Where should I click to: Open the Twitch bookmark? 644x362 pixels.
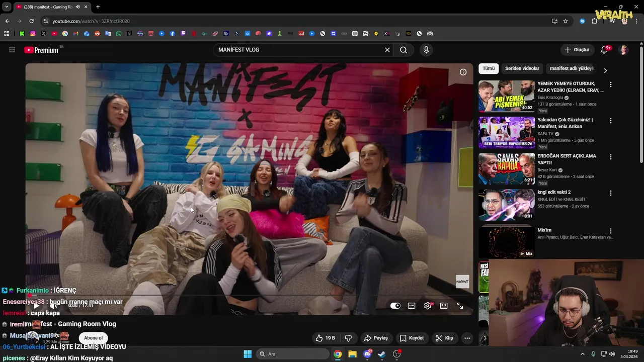tap(183, 34)
